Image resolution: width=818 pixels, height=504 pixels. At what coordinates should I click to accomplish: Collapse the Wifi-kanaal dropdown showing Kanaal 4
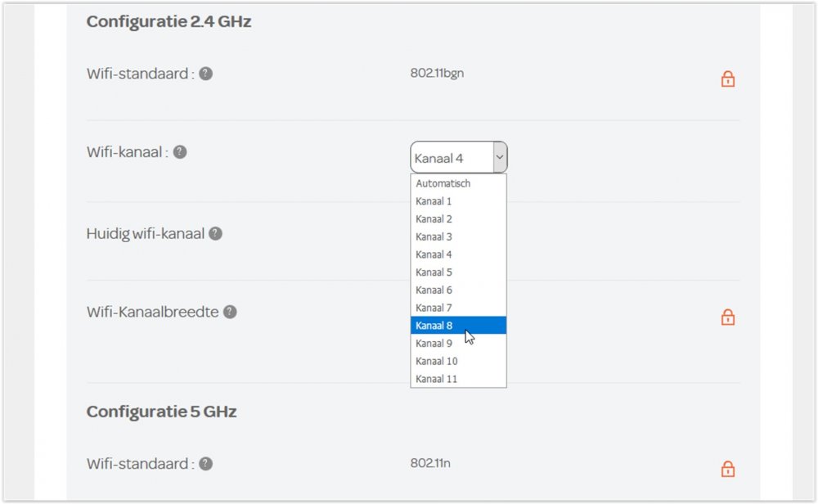452,157
